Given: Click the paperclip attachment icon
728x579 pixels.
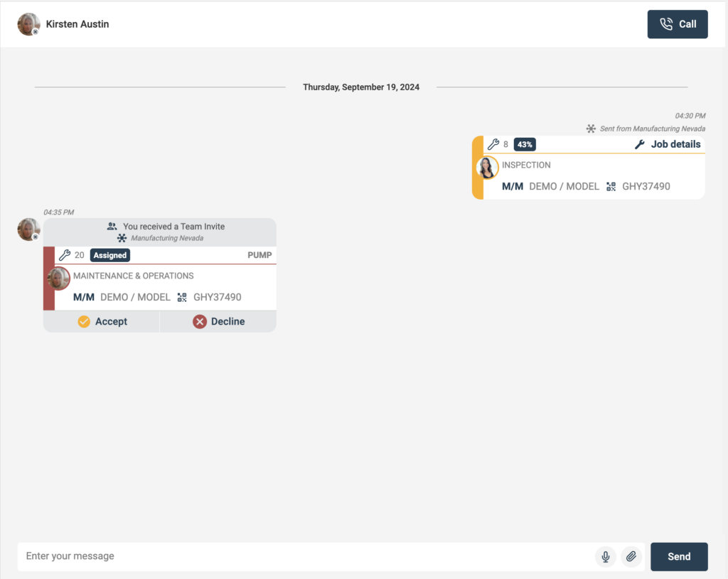Looking at the screenshot, I should point(631,557).
